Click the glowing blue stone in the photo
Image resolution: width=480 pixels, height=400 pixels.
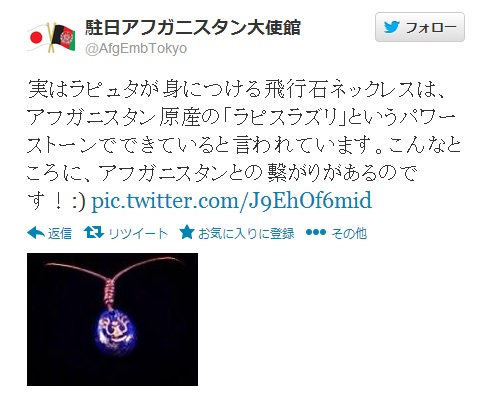pyautogui.click(x=116, y=332)
